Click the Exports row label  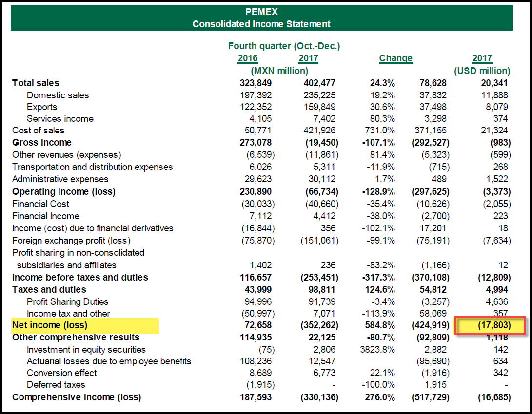42,107
